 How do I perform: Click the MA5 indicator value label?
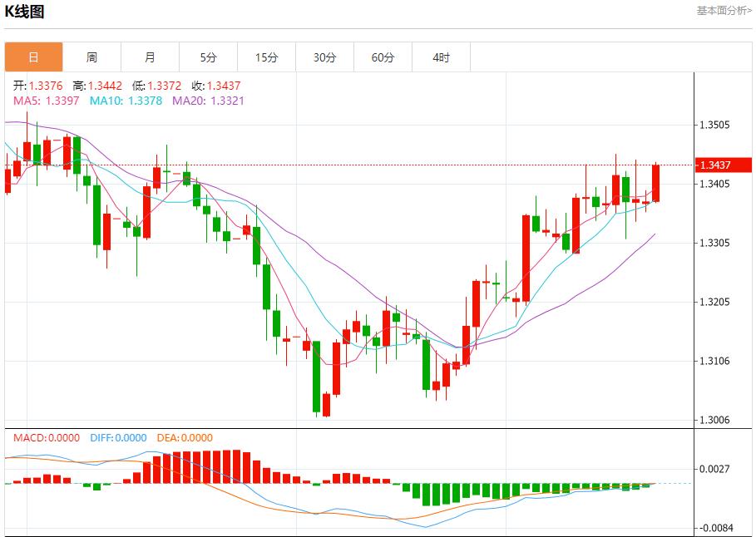point(47,101)
